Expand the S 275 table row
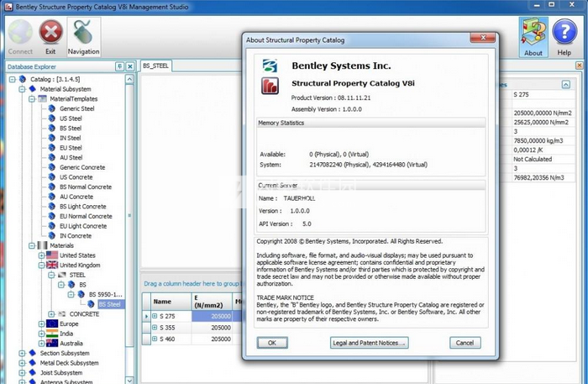 pos(155,316)
